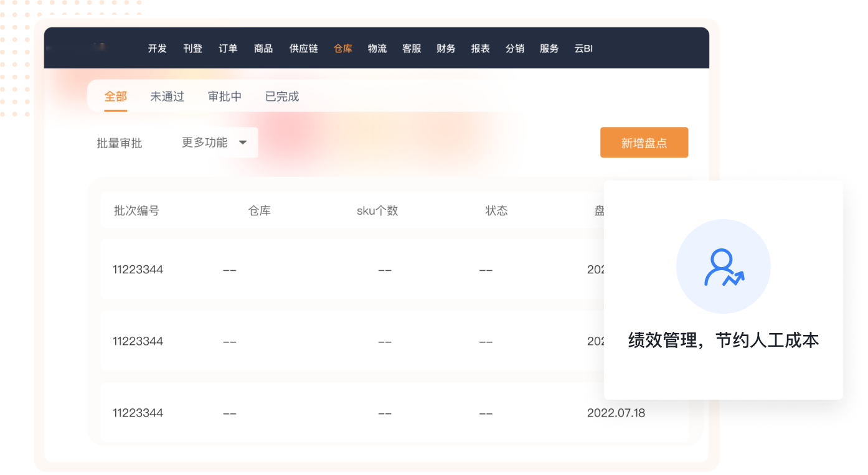Open the 仓库 menu in navigation

click(342, 49)
